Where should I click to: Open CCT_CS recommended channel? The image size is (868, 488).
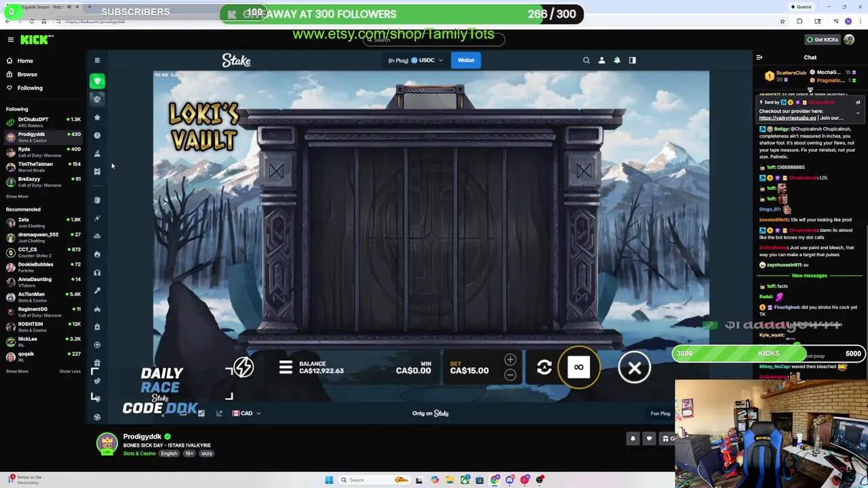[43, 252]
